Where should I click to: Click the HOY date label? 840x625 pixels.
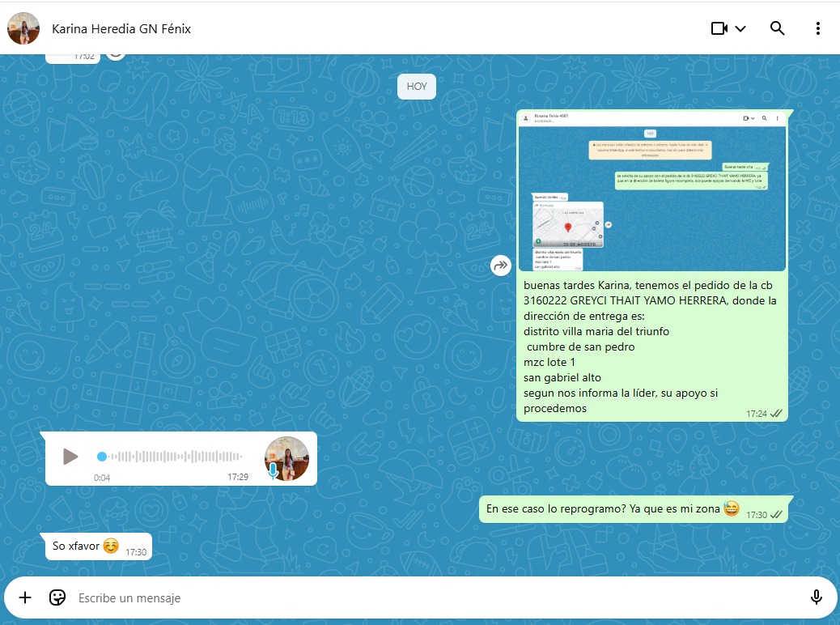click(x=417, y=87)
